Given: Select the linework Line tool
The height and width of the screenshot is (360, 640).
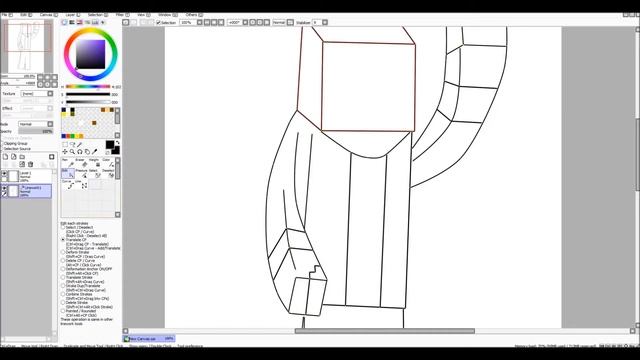Looking at the screenshot, I should [x=81, y=184].
